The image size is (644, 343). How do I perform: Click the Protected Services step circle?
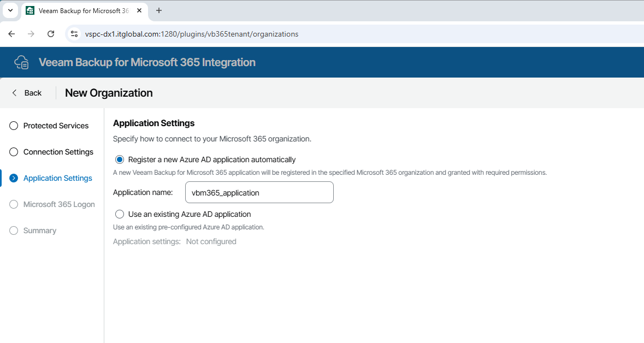tap(14, 126)
